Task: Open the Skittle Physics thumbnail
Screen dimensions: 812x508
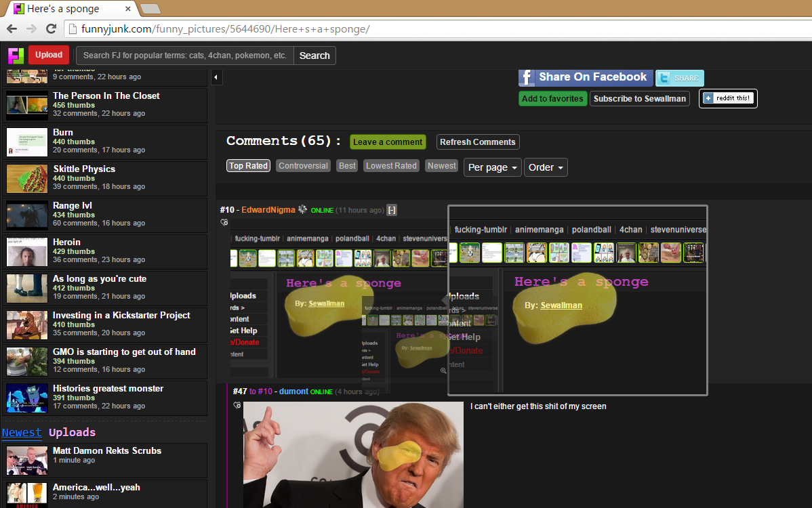Action: pos(27,178)
